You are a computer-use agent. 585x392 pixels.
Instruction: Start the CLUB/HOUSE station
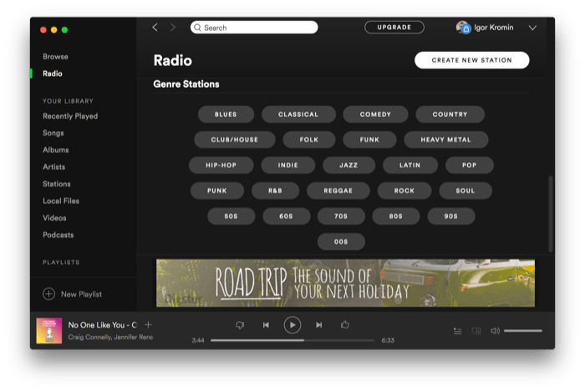click(235, 140)
